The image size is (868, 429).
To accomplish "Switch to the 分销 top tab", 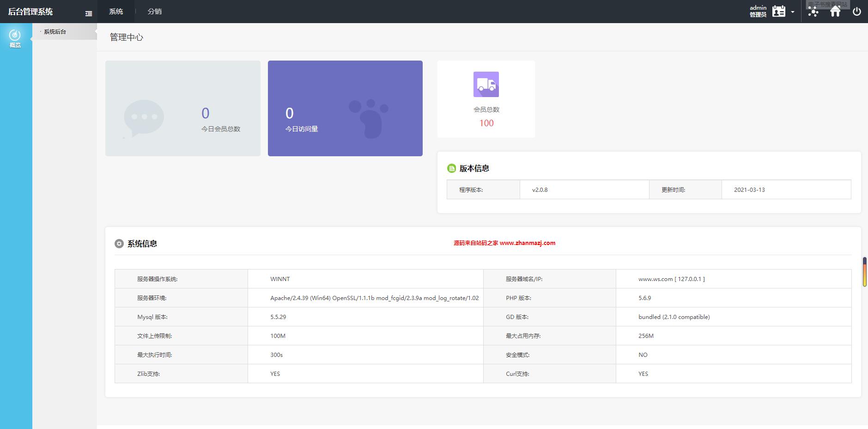I will [x=155, y=12].
